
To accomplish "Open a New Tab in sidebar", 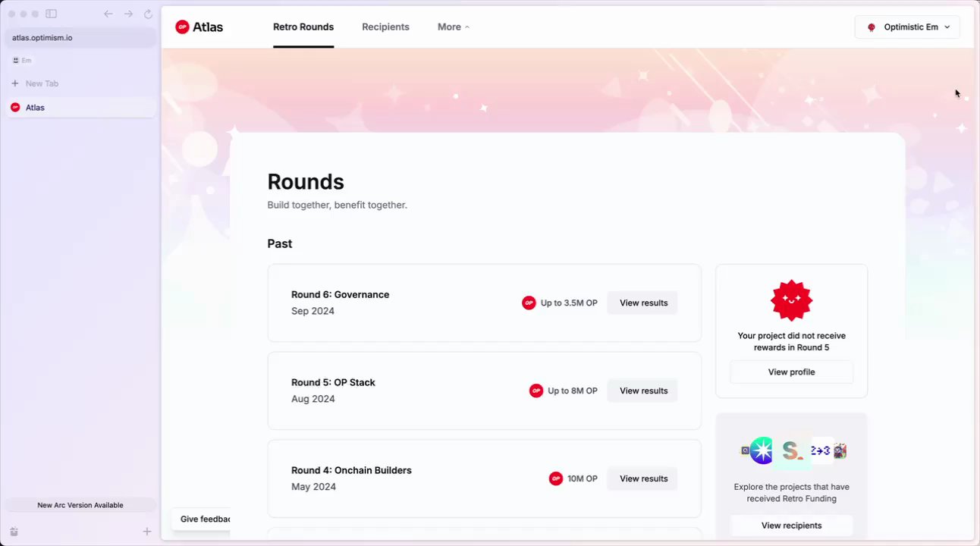I will click(x=80, y=83).
